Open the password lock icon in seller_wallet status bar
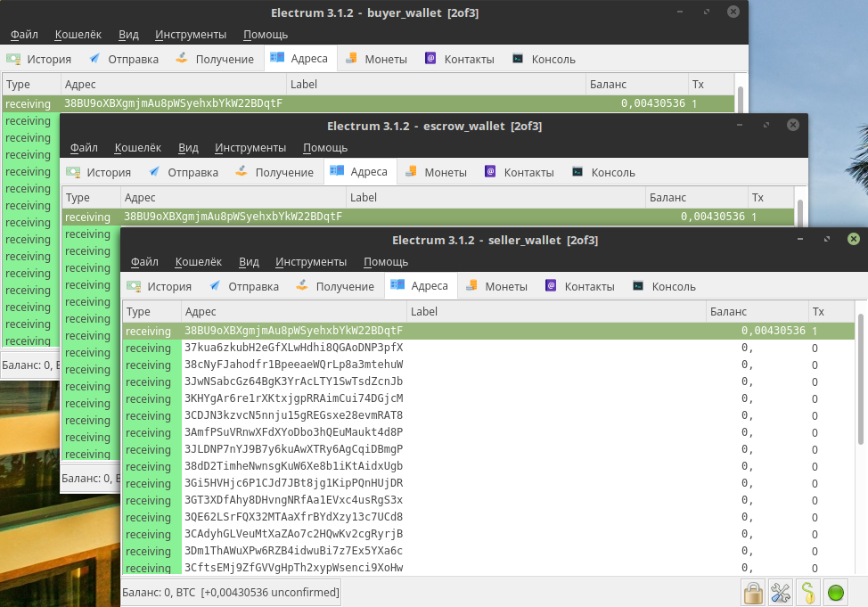Screen dimensions: 868x607 tap(753, 593)
